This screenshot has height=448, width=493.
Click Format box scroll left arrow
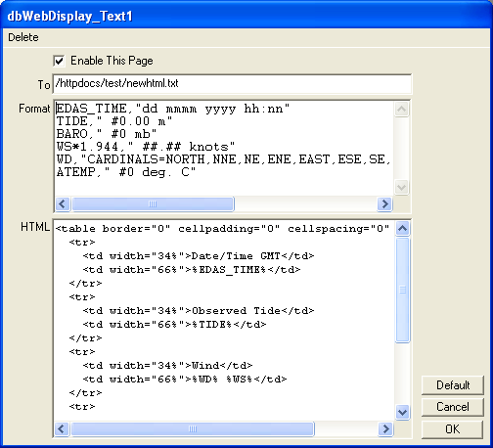click(63, 204)
